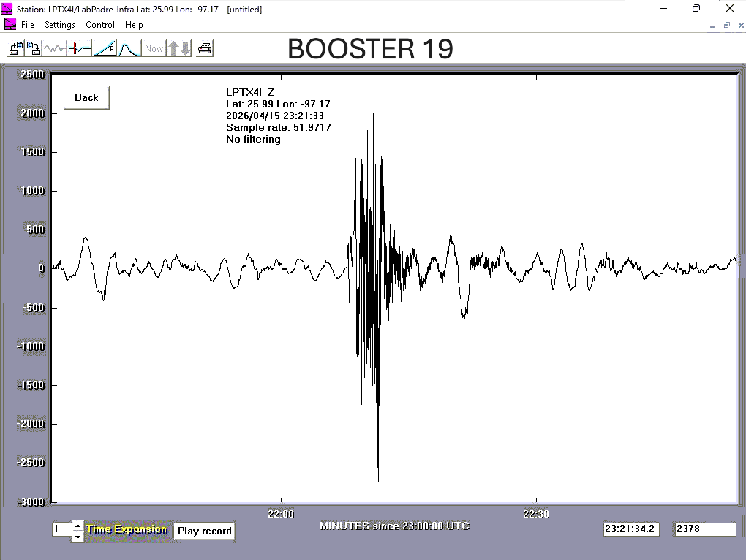Viewport: 746px width, 560px height.
Task: Click the 2500 amplitude axis label
Action: coord(32,74)
